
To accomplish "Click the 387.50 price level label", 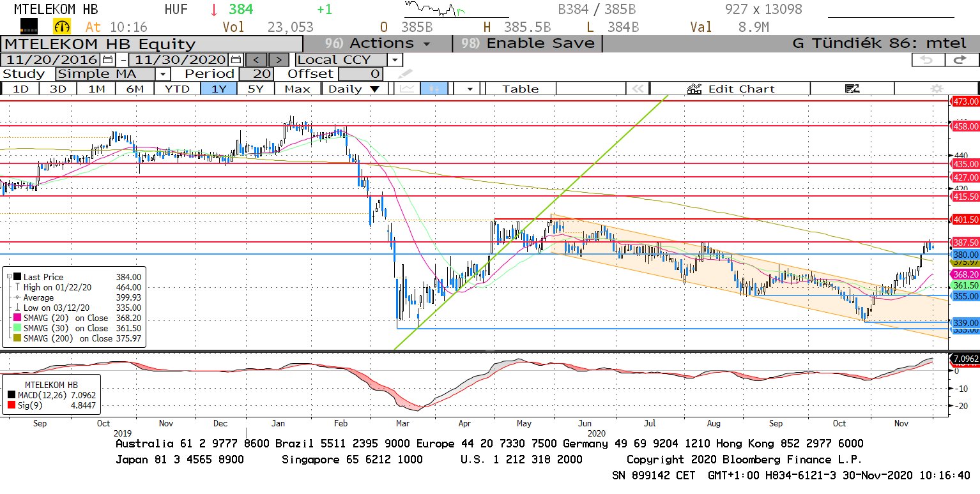I will pos(965,243).
